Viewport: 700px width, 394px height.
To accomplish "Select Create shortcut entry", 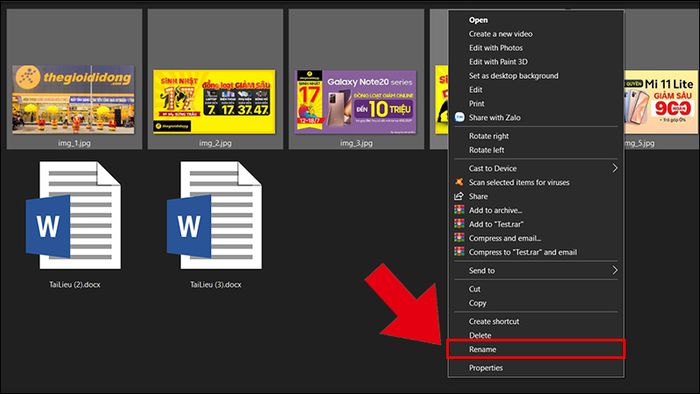I will click(536, 321).
